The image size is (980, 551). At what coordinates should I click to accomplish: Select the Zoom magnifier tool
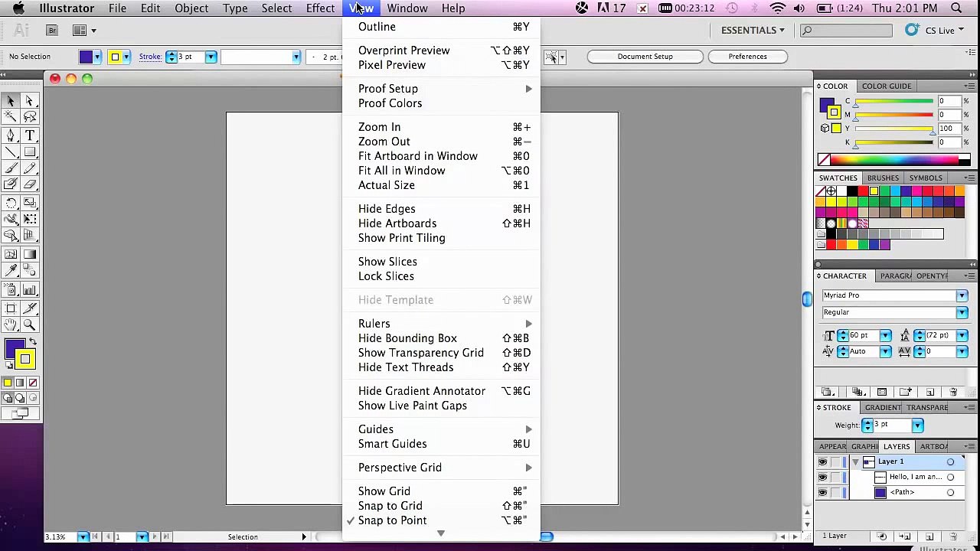pyautogui.click(x=30, y=325)
